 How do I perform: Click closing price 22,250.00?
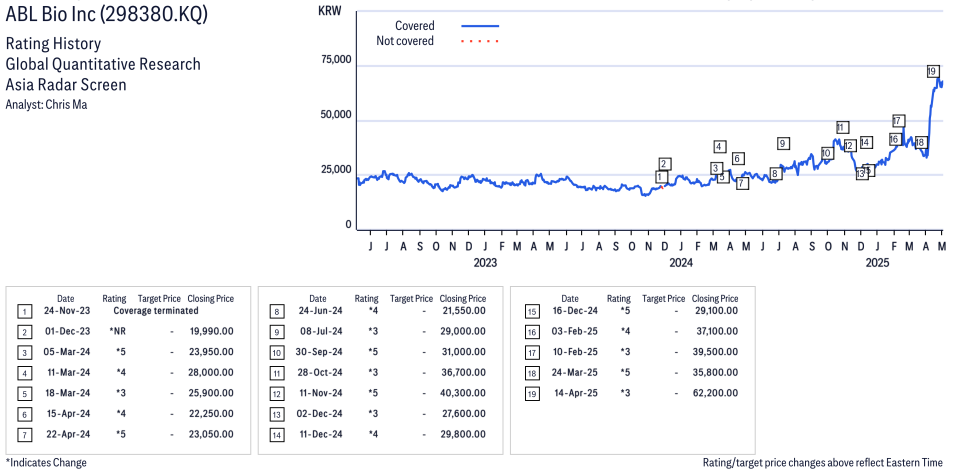point(209,414)
